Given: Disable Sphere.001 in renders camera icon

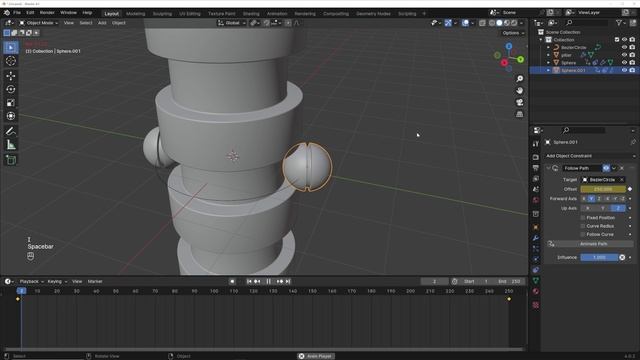Looking at the screenshot, I should point(632,70).
